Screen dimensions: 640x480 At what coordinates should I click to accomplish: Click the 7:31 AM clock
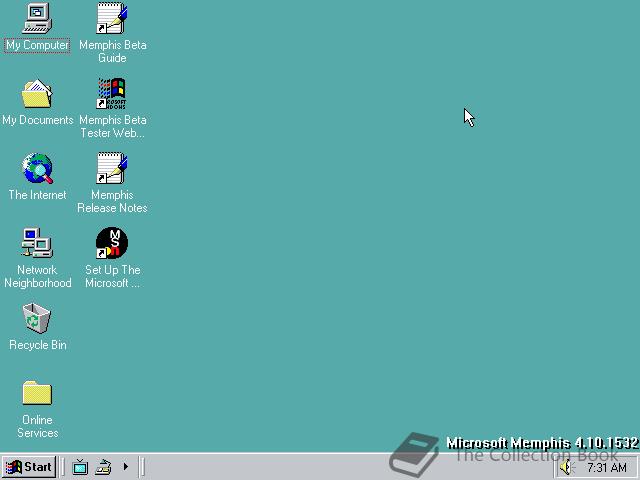click(607, 467)
